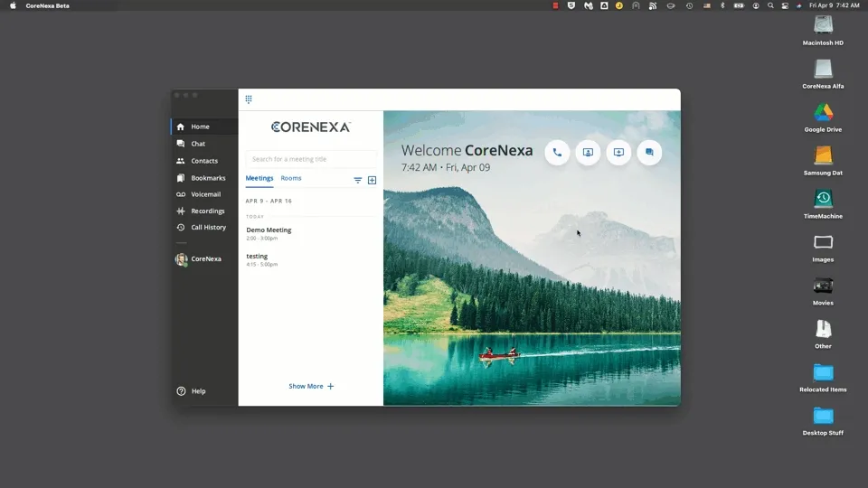This screenshot has height=488, width=868.
Task: Click the meeting title search field
Action: click(311, 159)
